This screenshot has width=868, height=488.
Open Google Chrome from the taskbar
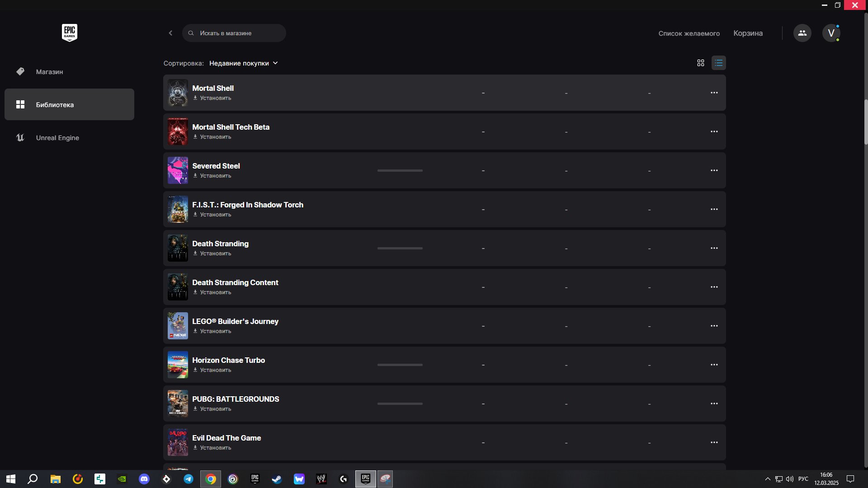pos(211,479)
